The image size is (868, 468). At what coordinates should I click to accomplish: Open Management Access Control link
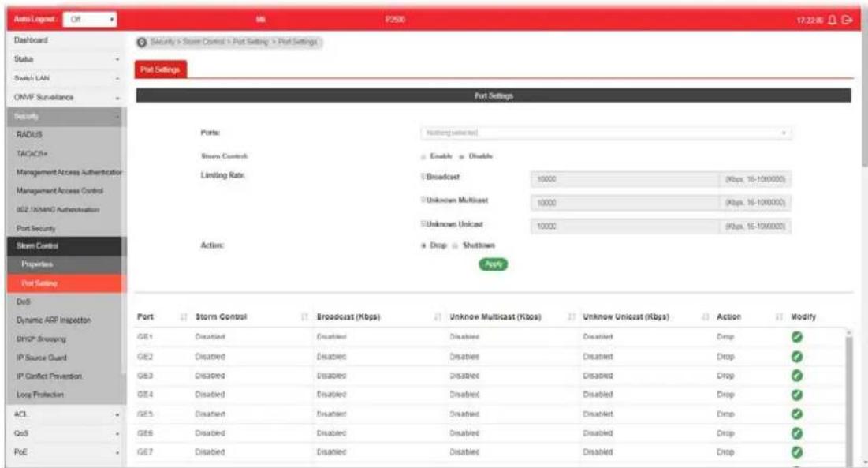(x=60, y=190)
